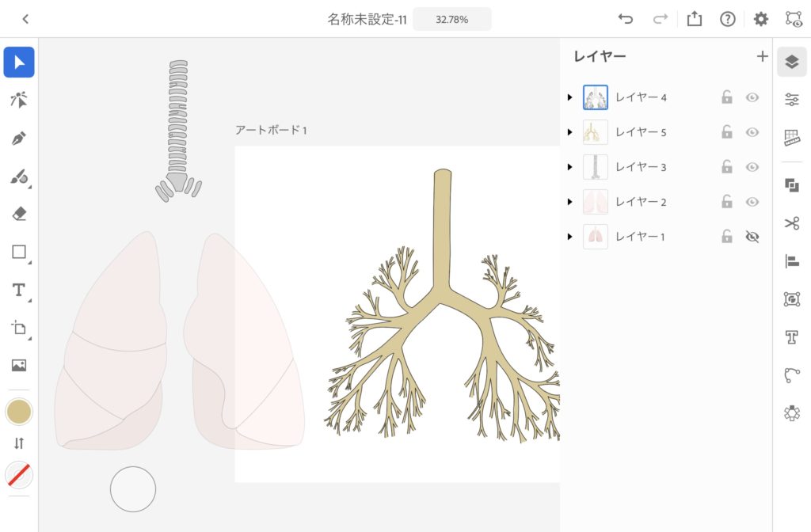Hide レイヤー 4 with eye icon
The width and height of the screenshot is (811, 532).
point(752,97)
